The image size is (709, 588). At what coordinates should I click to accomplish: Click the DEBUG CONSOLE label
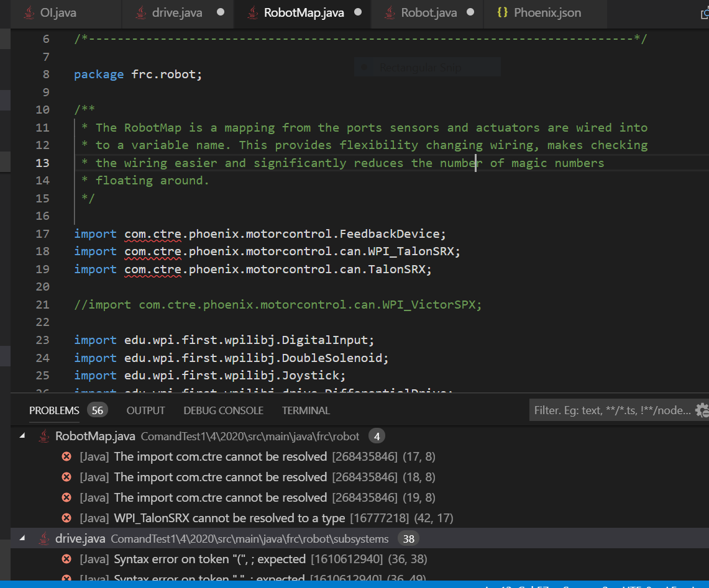(223, 410)
